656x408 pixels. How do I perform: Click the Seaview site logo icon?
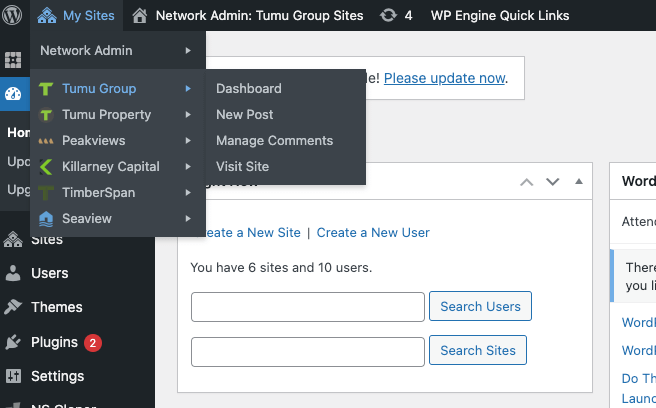(45, 219)
